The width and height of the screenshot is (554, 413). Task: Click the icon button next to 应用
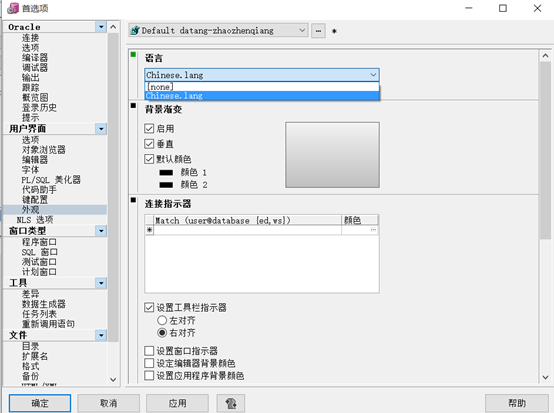pyautogui.click(x=231, y=403)
